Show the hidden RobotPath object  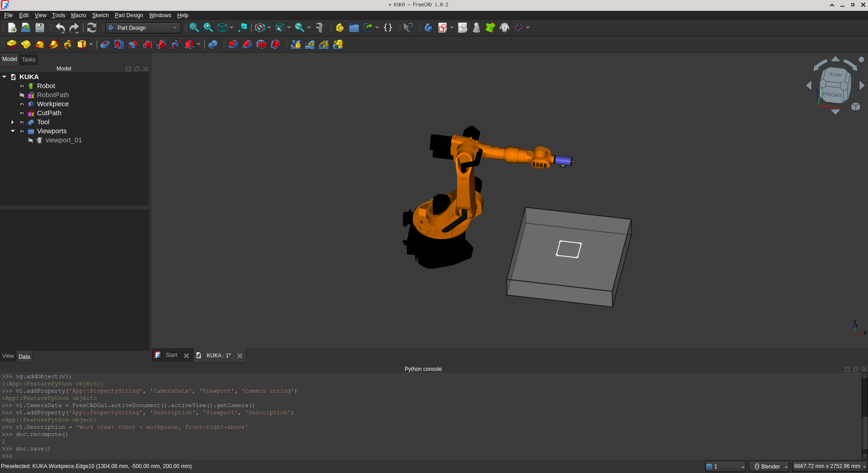[22, 95]
